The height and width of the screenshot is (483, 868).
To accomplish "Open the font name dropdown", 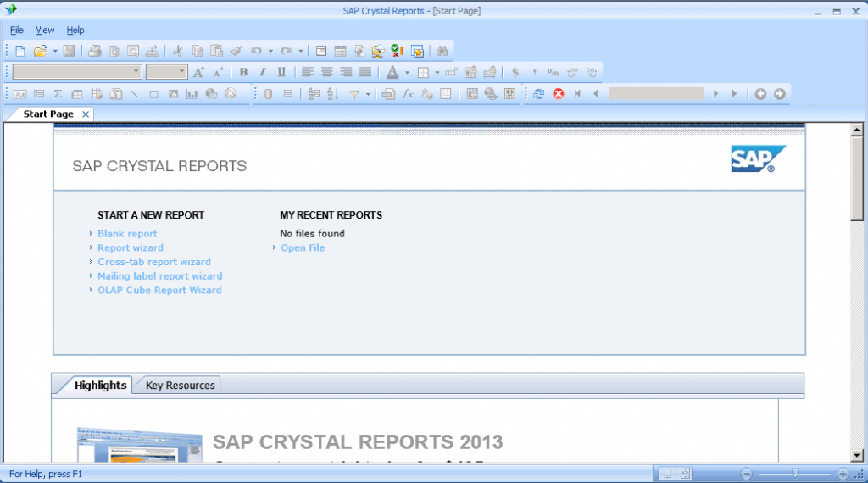I will pyautogui.click(x=136, y=72).
